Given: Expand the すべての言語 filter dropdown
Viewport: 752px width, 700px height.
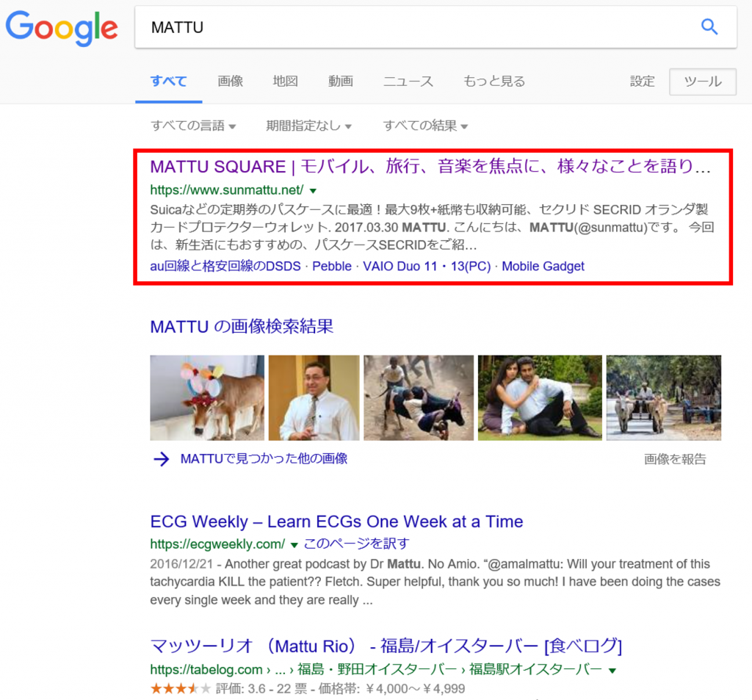Looking at the screenshot, I should 193,126.
